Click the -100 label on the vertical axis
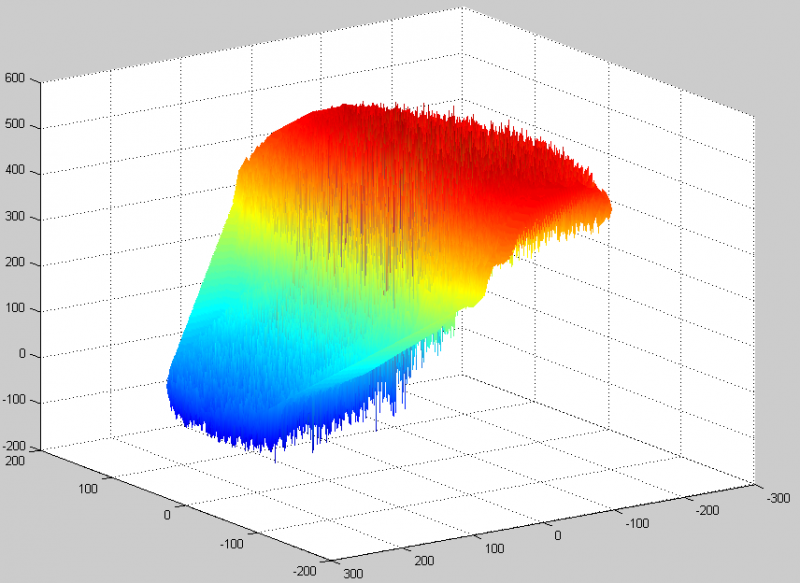The width and height of the screenshot is (800, 583). 14,400
